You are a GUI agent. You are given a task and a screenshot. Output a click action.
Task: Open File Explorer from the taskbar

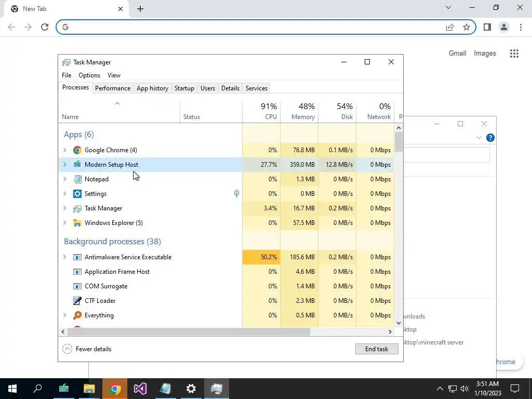pos(89,389)
